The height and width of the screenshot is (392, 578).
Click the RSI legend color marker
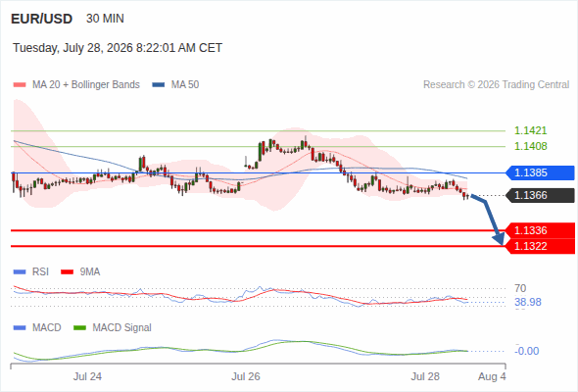pos(20,272)
